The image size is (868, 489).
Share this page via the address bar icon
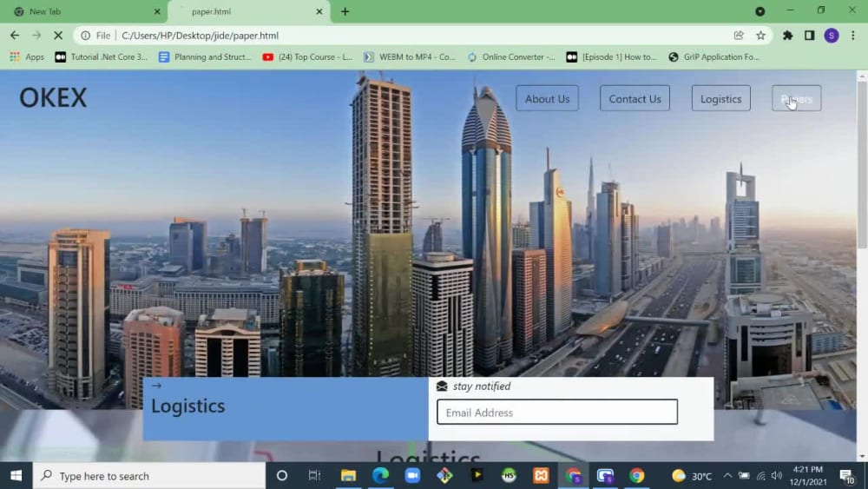click(x=739, y=36)
